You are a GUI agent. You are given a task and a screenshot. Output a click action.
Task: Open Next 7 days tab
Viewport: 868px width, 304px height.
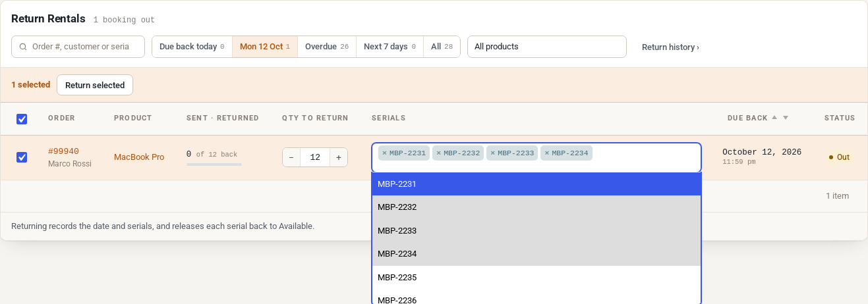[x=390, y=47]
